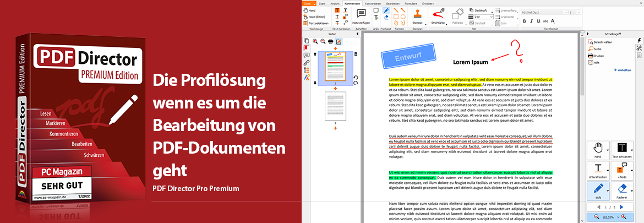The image size is (644, 223).
Task: Switch to the Start tab
Action: tap(322, 3)
